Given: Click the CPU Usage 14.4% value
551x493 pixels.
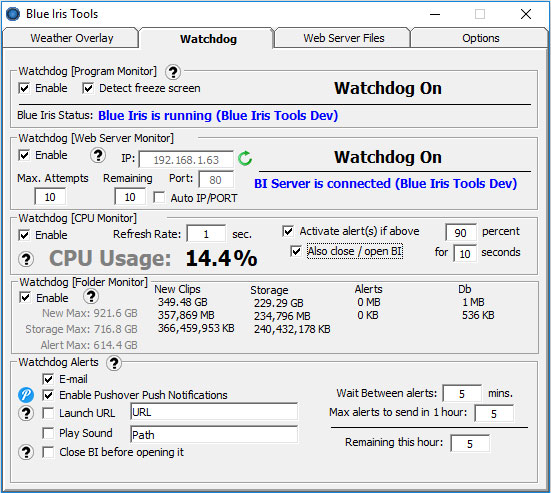Looking at the screenshot, I should pyautogui.click(x=221, y=259).
